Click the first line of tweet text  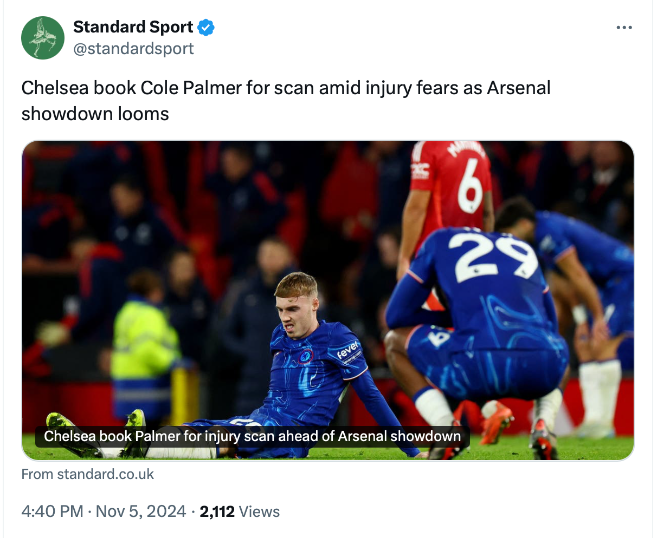pos(286,88)
